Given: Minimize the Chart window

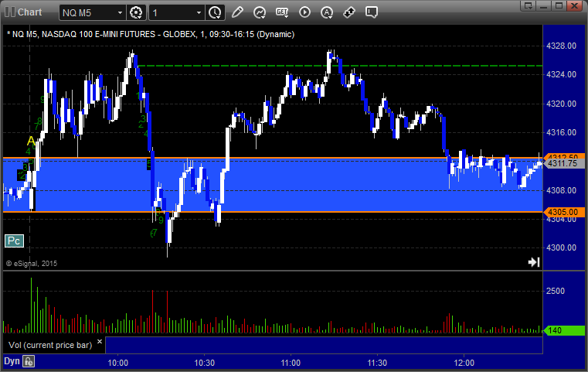Looking at the screenshot, I should (544, 5).
